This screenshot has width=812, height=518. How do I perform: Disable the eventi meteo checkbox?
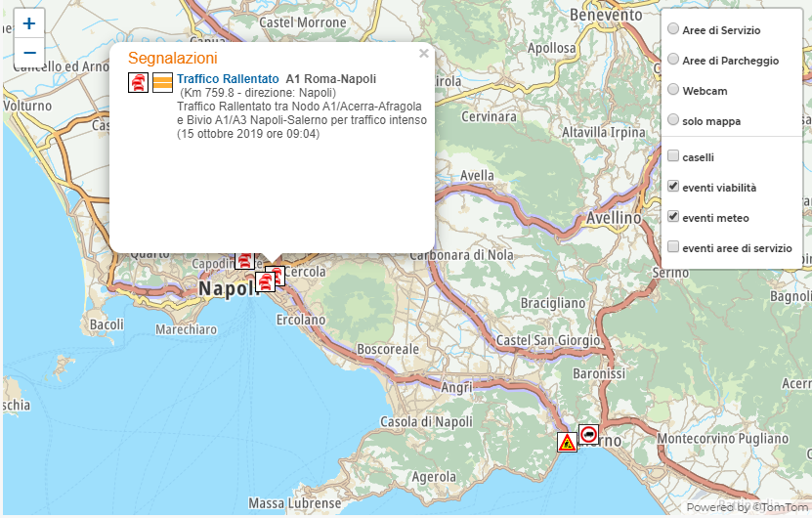click(673, 217)
